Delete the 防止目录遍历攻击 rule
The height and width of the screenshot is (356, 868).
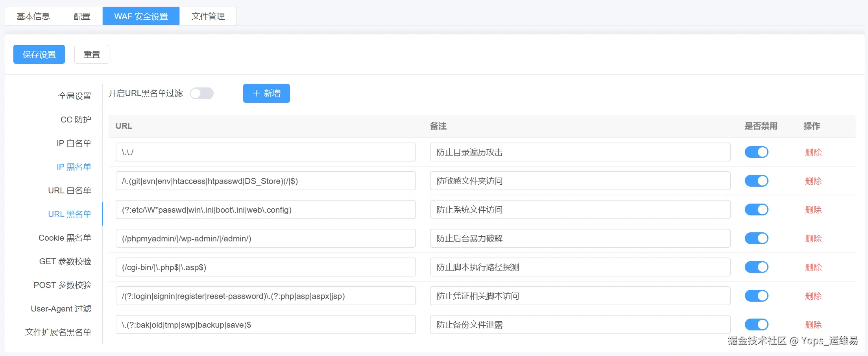pyautogui.click(x=813, y=152)
